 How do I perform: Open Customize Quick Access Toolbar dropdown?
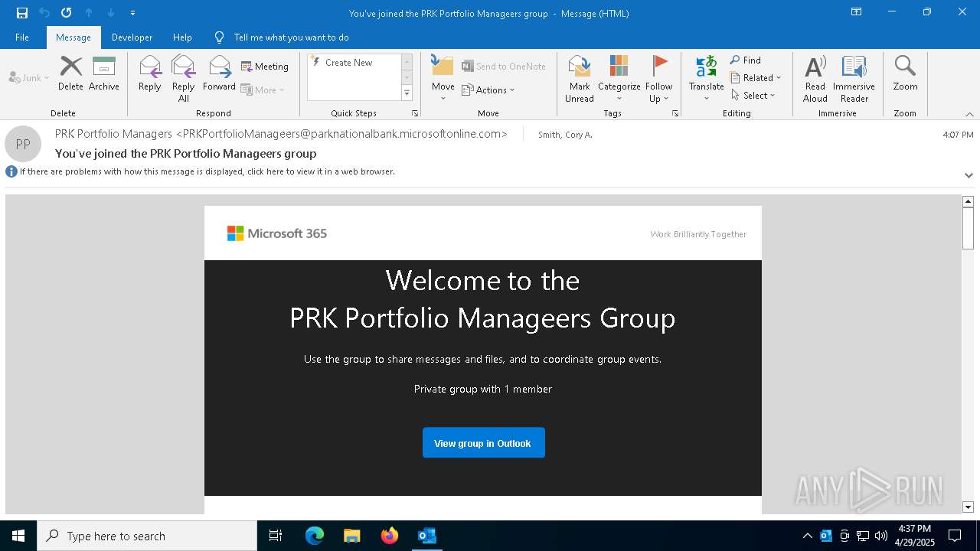click(x=132, y=13)
